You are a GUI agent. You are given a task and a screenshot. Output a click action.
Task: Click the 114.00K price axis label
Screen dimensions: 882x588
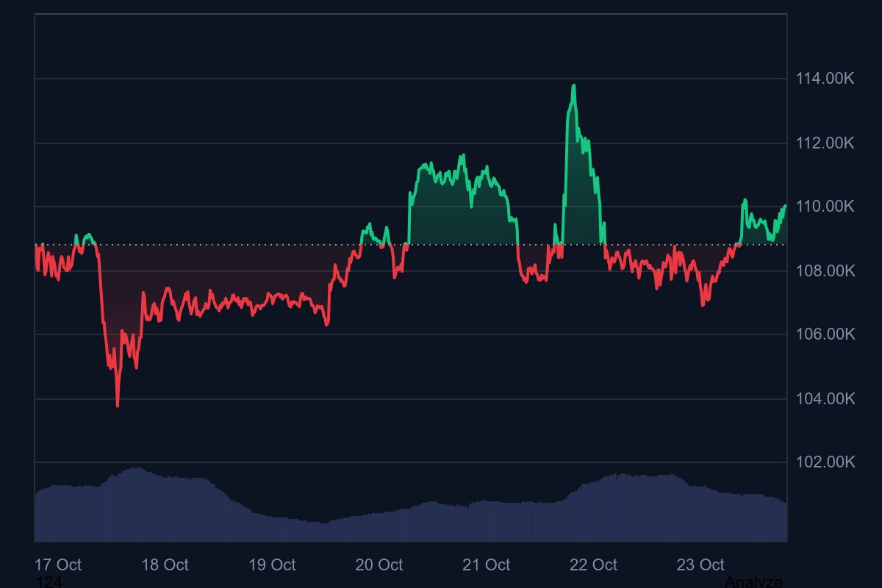pyautogui.click(x=825, y=79)
